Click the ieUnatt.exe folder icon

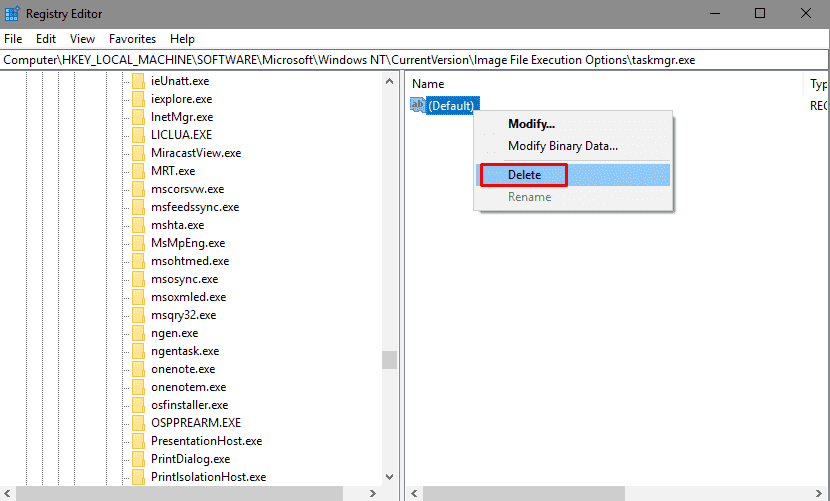138,81
